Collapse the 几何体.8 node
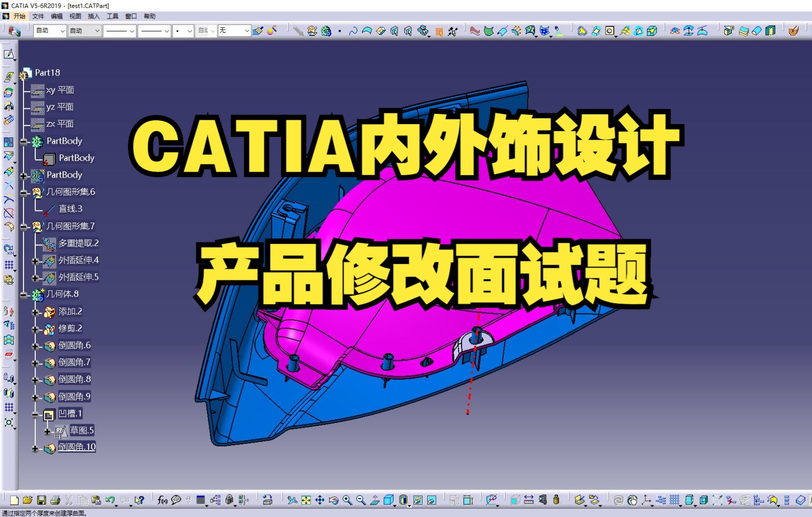 [24, 295]
